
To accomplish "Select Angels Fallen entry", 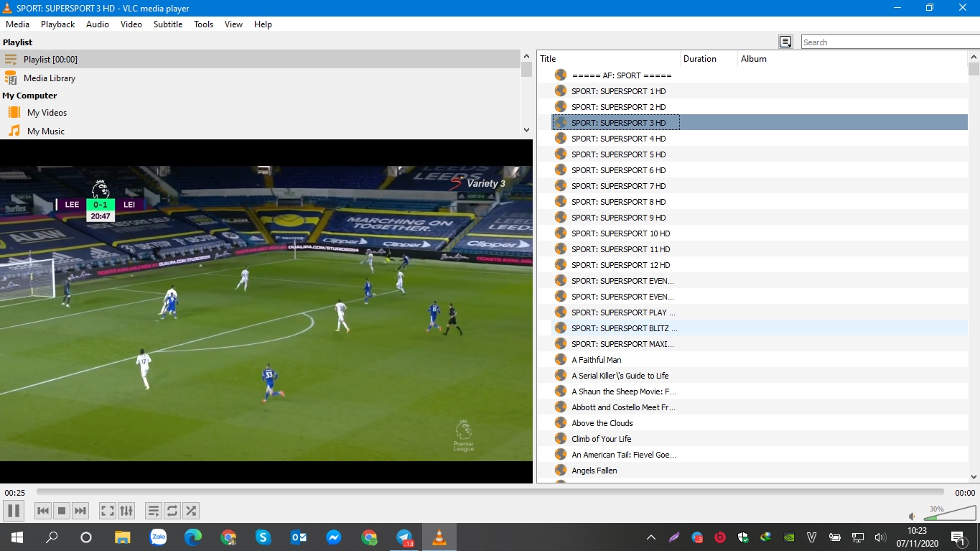I will (x=594, y=471).
